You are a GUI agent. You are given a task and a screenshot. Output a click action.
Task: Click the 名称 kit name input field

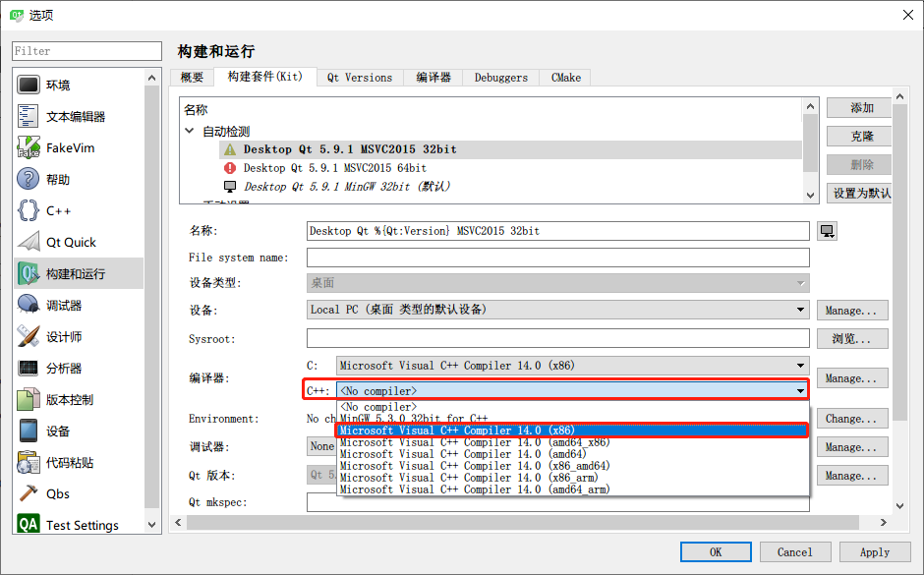[557, 231]
